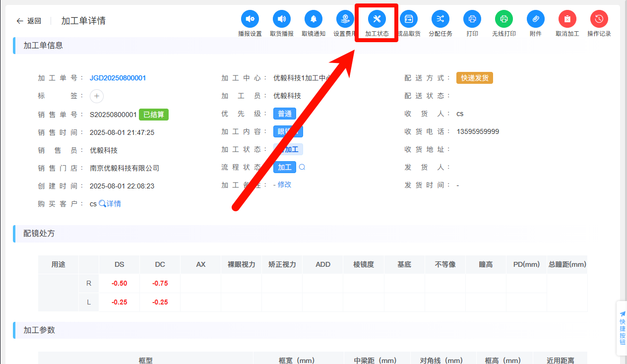Click the red 取消加工 cancel icon

click(x=567, y=19)
